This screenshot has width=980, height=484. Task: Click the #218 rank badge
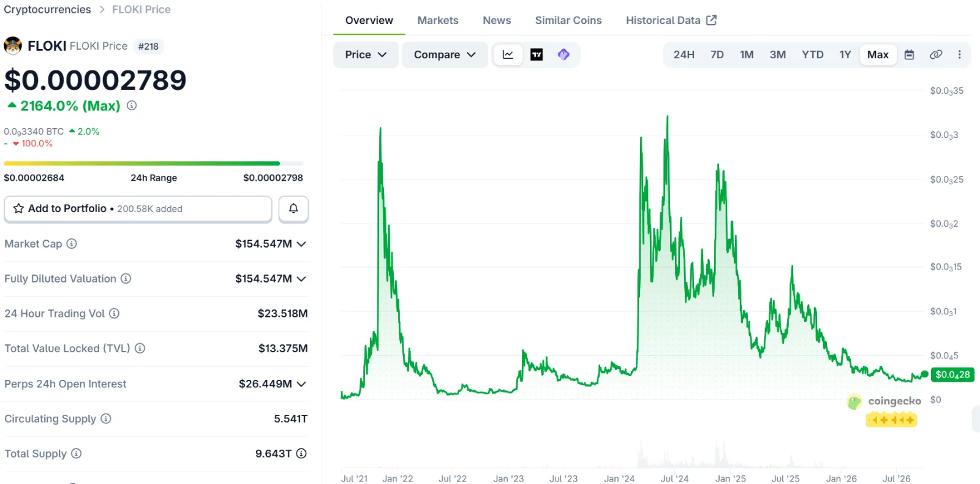[x=148, y=46]
